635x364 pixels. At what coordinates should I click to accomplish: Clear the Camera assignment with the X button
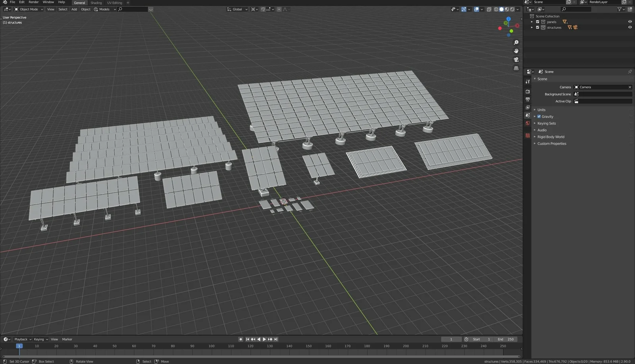pyautogui.click(x=629, y=87)
